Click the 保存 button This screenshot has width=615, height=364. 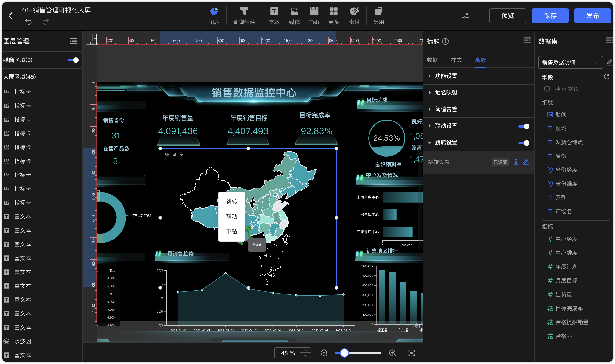click(x=550, y=16)
